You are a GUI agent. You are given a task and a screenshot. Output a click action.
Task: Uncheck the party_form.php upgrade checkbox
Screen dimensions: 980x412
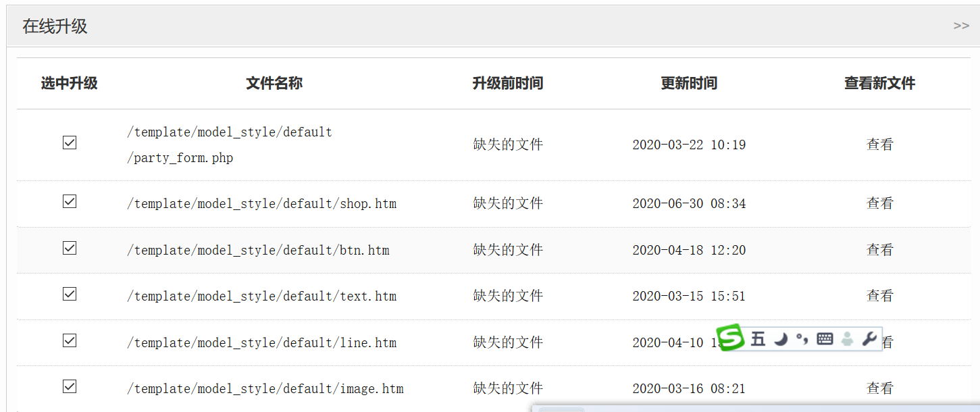tap(70, 143)
